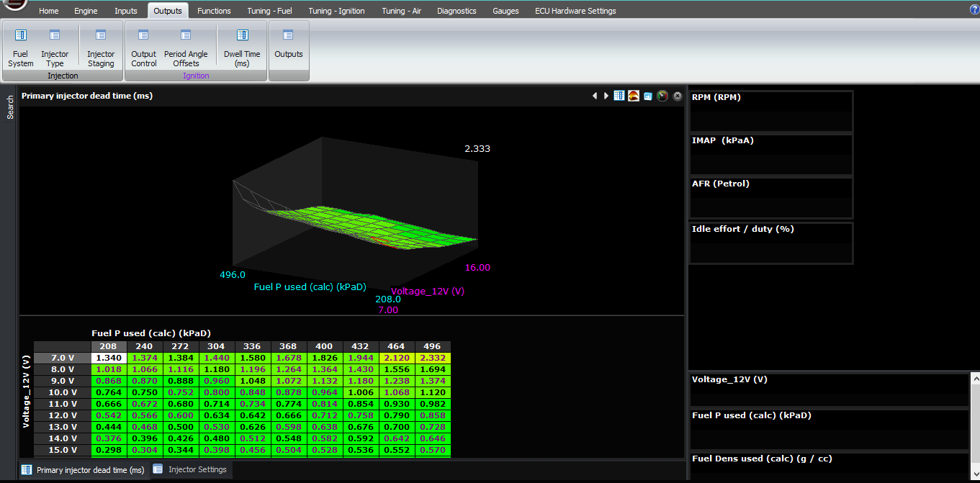Click the AFR (Petrol) gauge box
This screenshot has width=980, height=483.
point(771,197)
